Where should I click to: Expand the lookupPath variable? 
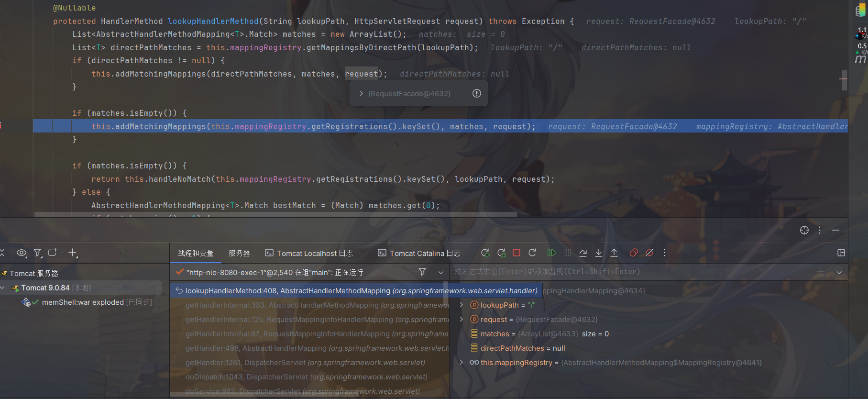[461, 305]
